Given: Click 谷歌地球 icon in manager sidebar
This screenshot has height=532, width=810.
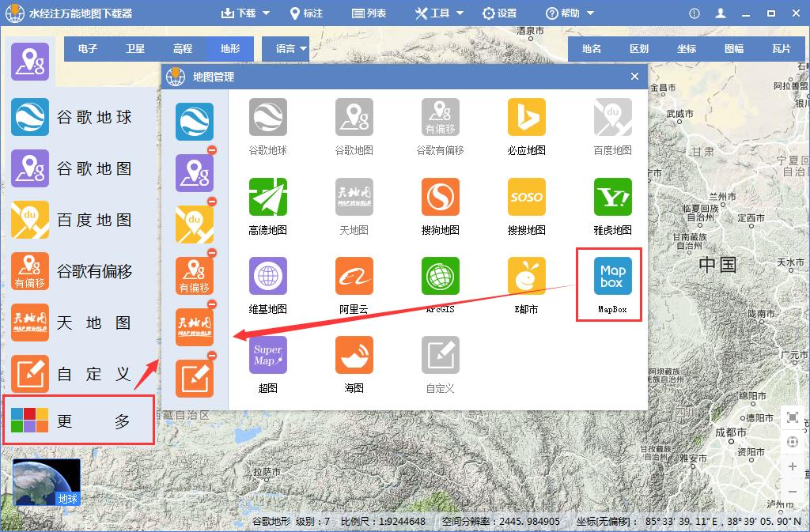Looking at the screenshot, I should (x=195, y=122).
